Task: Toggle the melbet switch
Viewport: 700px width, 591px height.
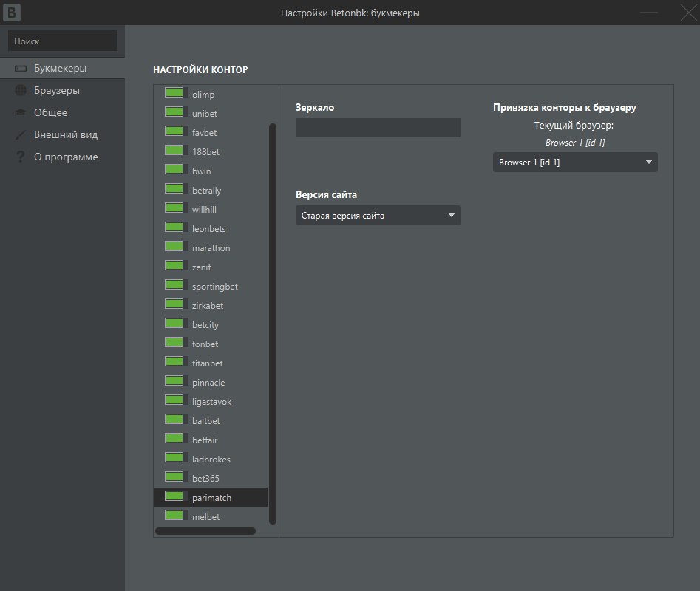Action: 176,515
